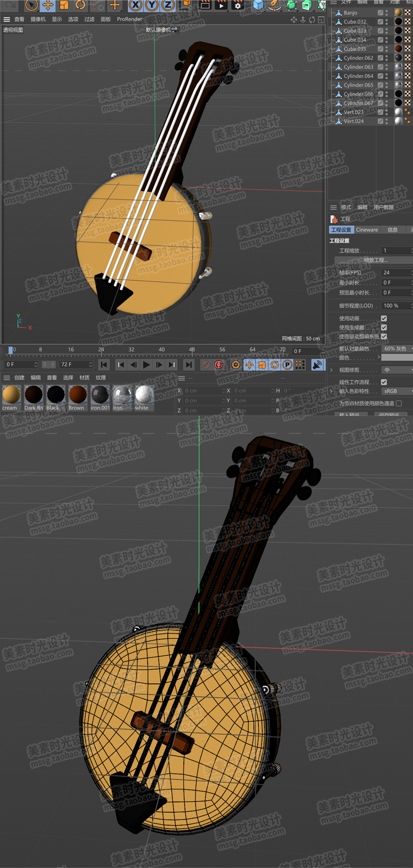Toggle visibility dots for Cylinder.064
This screenshot has width=413, height=868.
pos(387,76)
